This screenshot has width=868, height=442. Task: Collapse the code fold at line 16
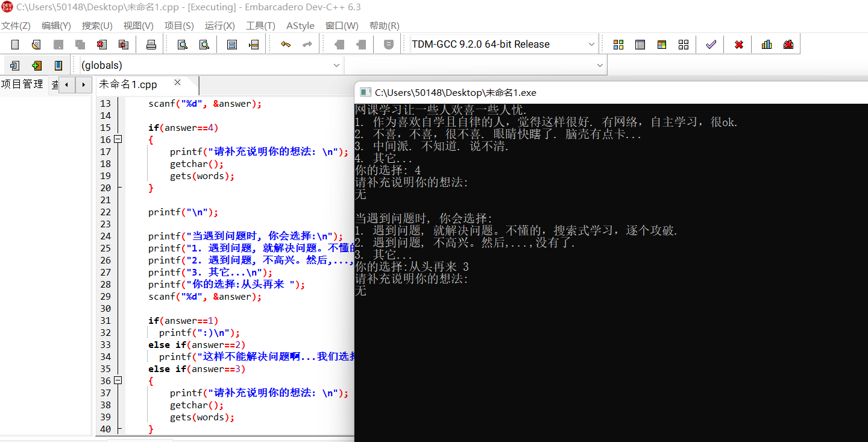click(118, 139)
